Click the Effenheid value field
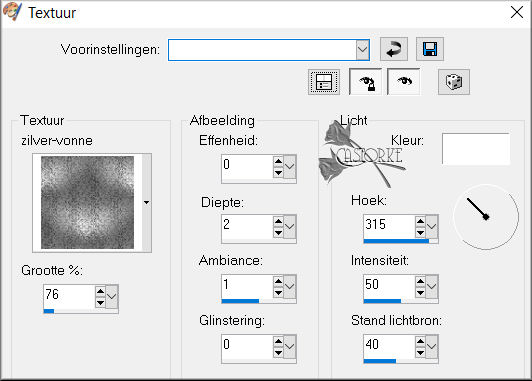532x381 pixels. pos(247,167)
